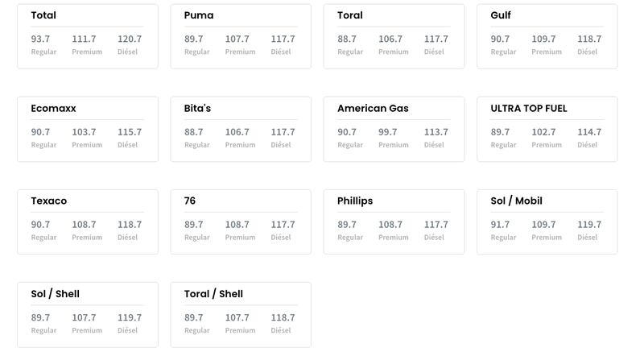Open the Gulf price card
Image resolution: width=644 pixels, height=352 pixels.
coord(547,36)
